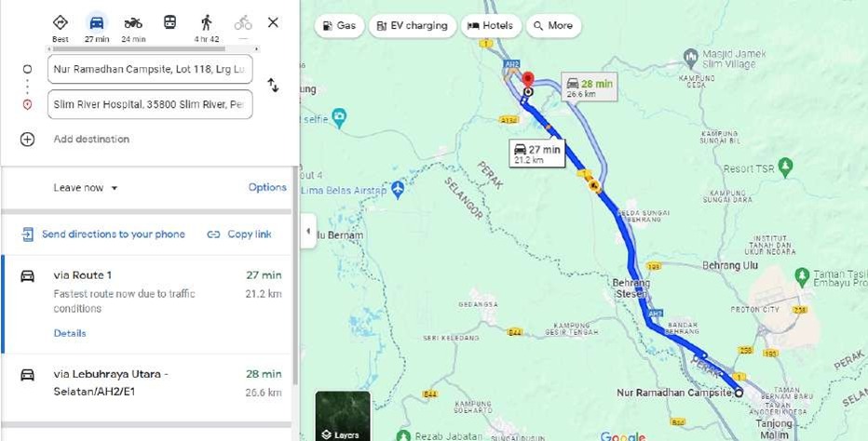This screenshot has width=868, height=441.
Task: Send directions to your phone
Action: (103, 234)
